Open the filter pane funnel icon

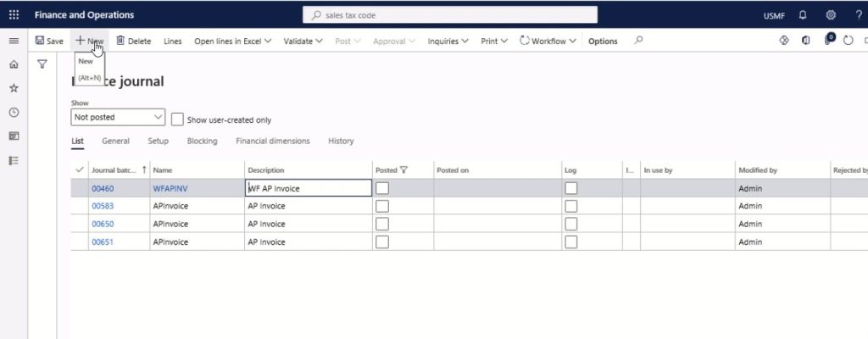pyautogui.click(x=42, y=64)
